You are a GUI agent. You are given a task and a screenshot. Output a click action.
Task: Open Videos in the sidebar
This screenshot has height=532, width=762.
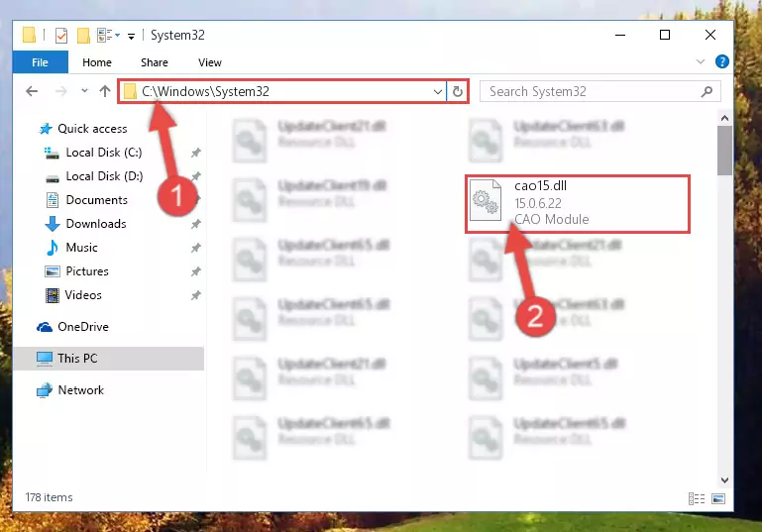[83, 295]
